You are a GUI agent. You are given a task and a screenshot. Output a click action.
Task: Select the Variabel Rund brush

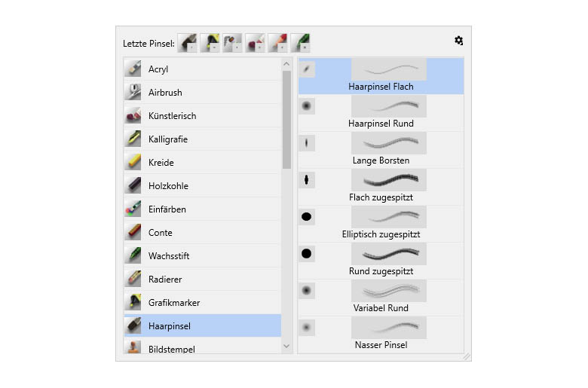381,298
